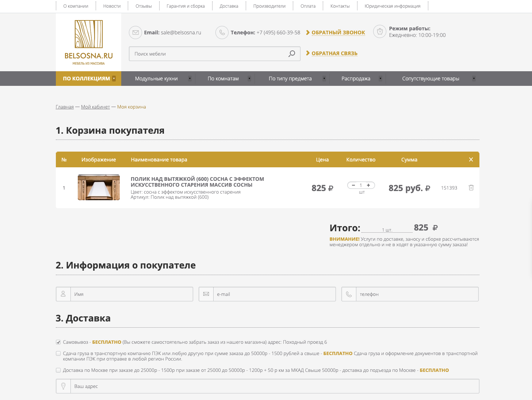Viewport: 532px width, 400px height.
Task: Click the product thumbnail image
Action: click(99, 187)
